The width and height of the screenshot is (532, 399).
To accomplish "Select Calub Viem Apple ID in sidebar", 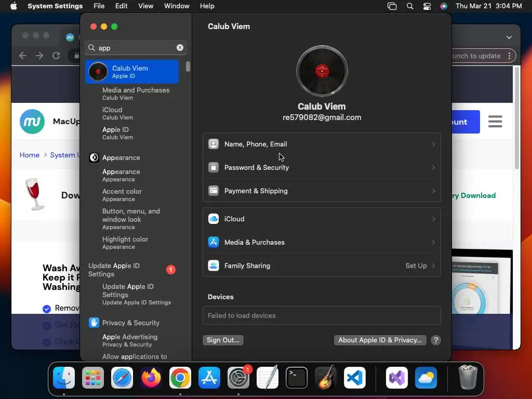I will (x=132, y=72).
